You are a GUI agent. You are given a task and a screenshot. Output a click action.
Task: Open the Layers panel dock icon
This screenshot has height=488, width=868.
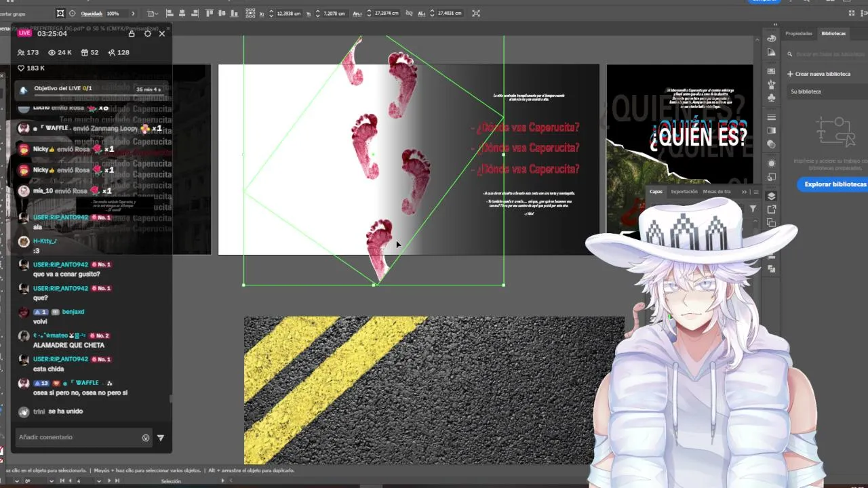tap(772, 196)
